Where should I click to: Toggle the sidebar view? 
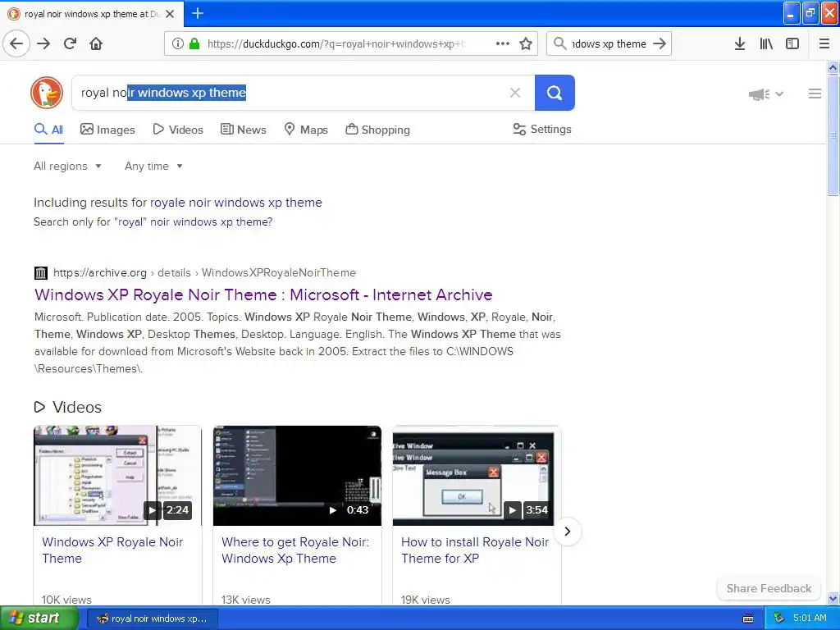tap(792, 44)
